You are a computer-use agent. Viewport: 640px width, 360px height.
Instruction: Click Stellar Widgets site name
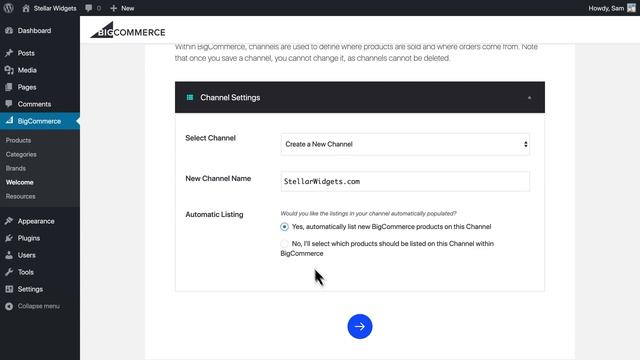pyautogui.click(x=55, y=8)
